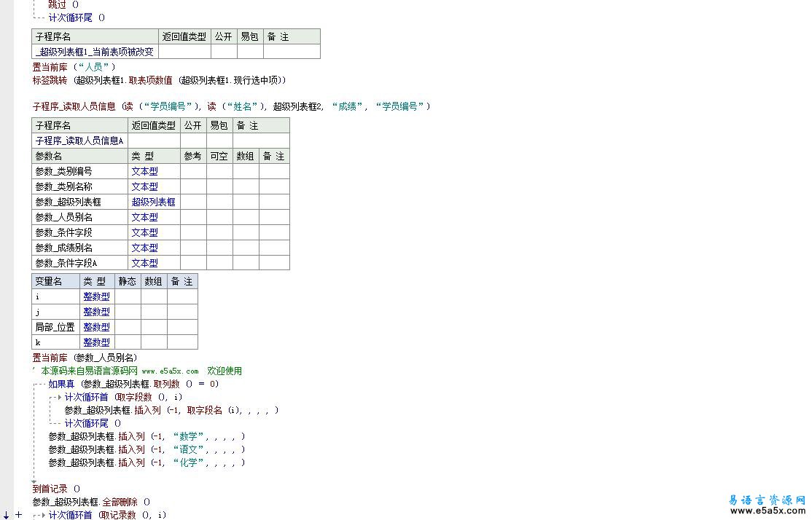
Task: Click the 全部删除 method text
Action: click(120, 502)
